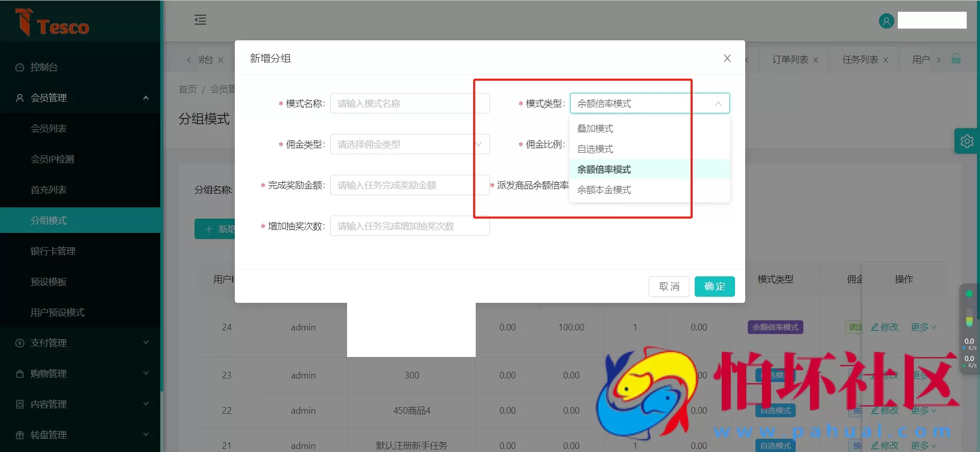Open the 控制台 dashboard menu item
The image size is (980, 452).
click(80, 67)
